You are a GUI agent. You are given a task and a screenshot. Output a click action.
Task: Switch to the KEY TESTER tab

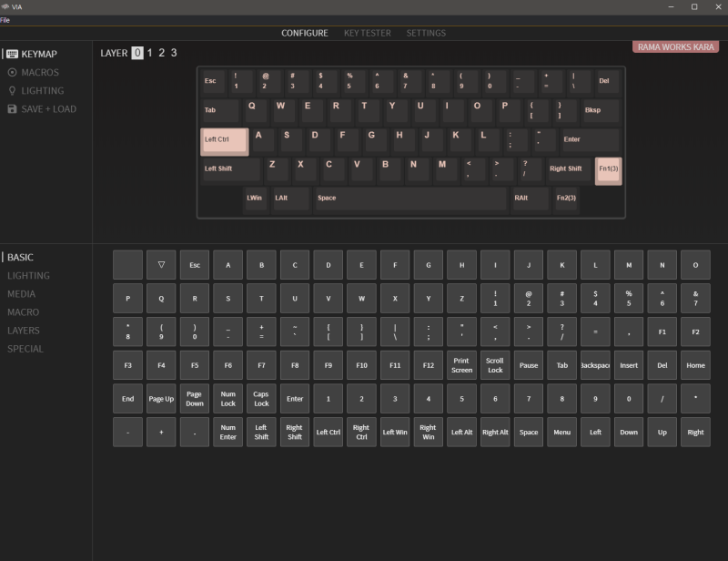(366, 32)
